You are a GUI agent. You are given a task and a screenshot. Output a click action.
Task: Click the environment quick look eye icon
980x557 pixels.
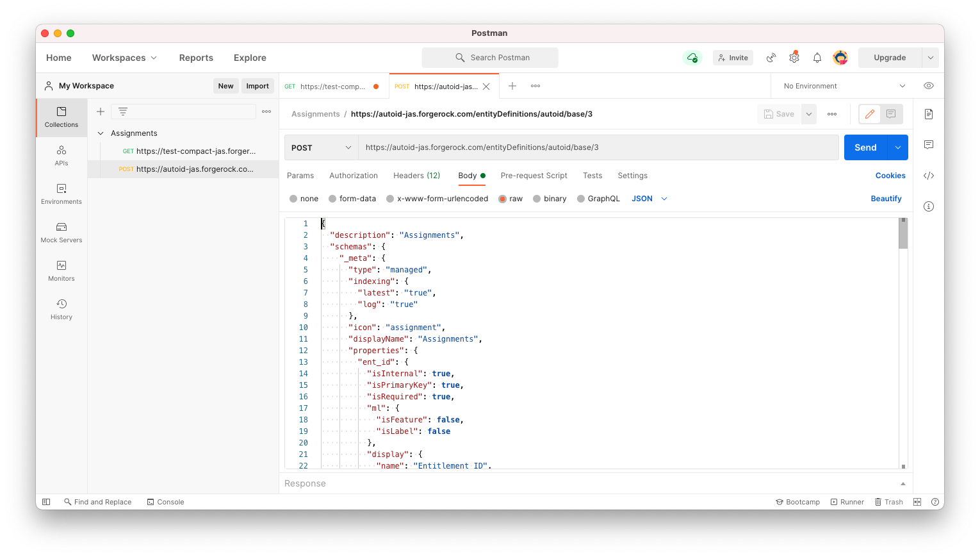point(929,86)
